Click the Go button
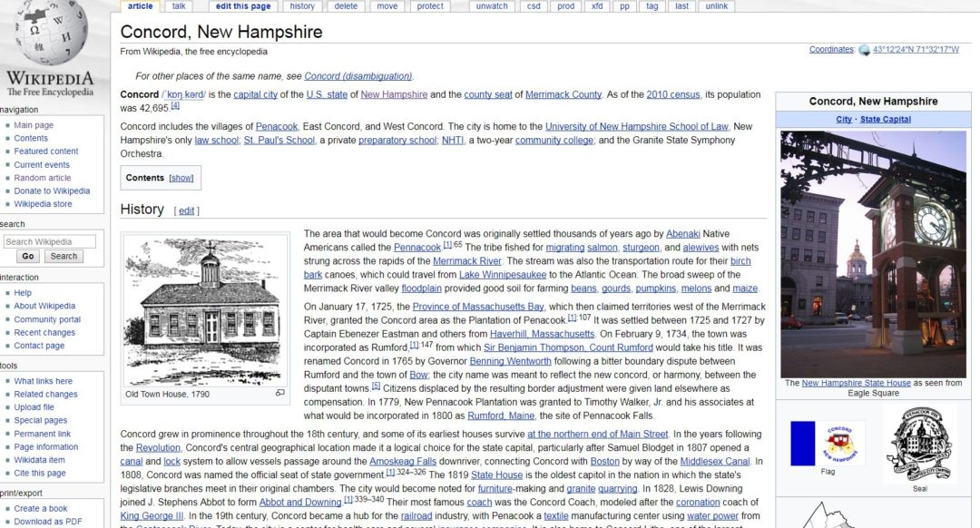980x528 pixels. point(28,256)
